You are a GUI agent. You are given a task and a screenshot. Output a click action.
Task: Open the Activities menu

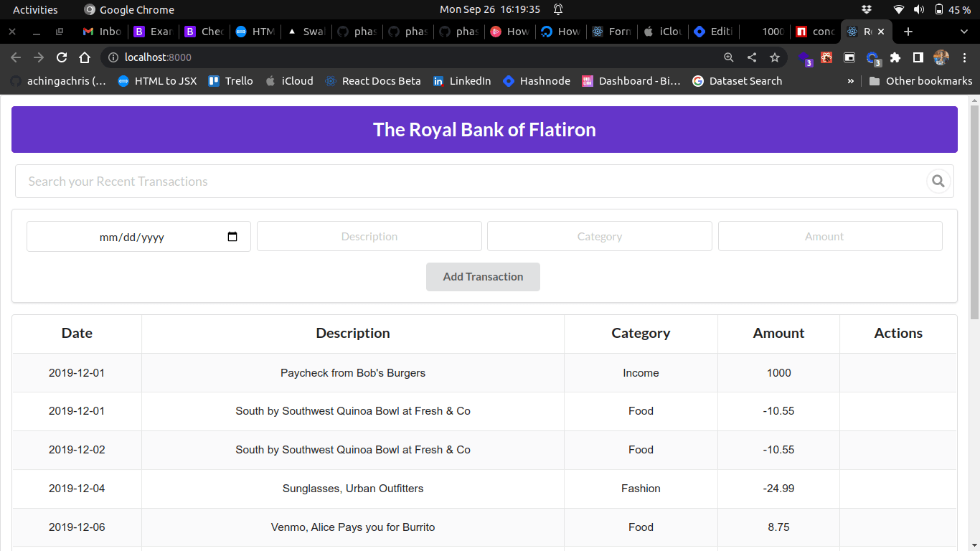pyautogui.click(x=35, y=9)
